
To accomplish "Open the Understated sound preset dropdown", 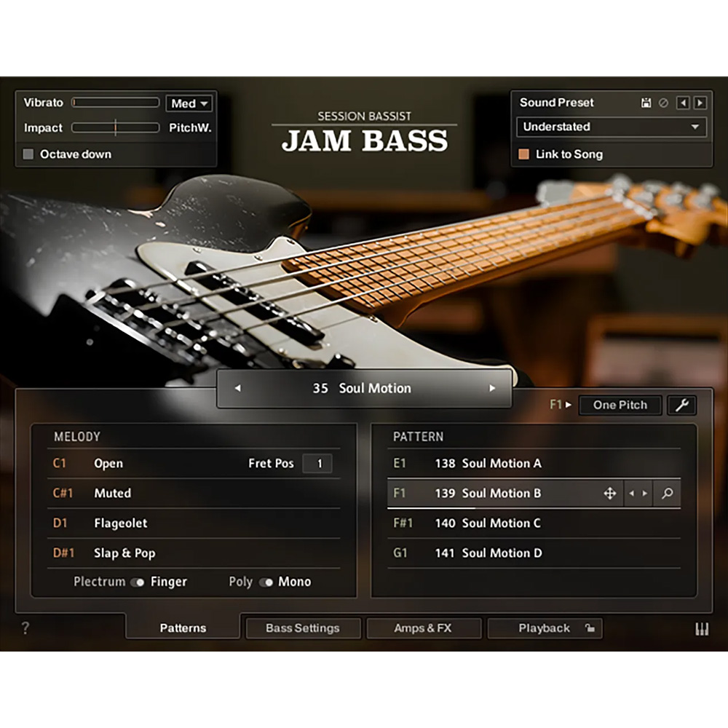I will 612,127.
